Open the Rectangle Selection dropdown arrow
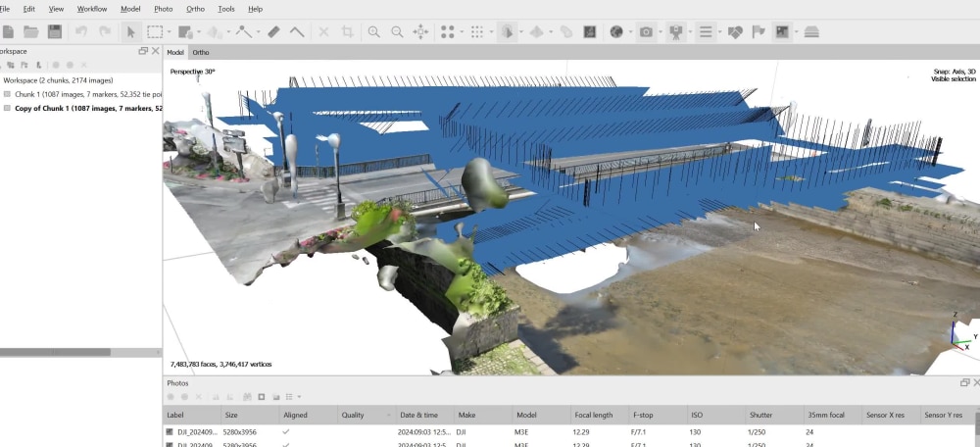Screen dimensions: 980x447 169,32
